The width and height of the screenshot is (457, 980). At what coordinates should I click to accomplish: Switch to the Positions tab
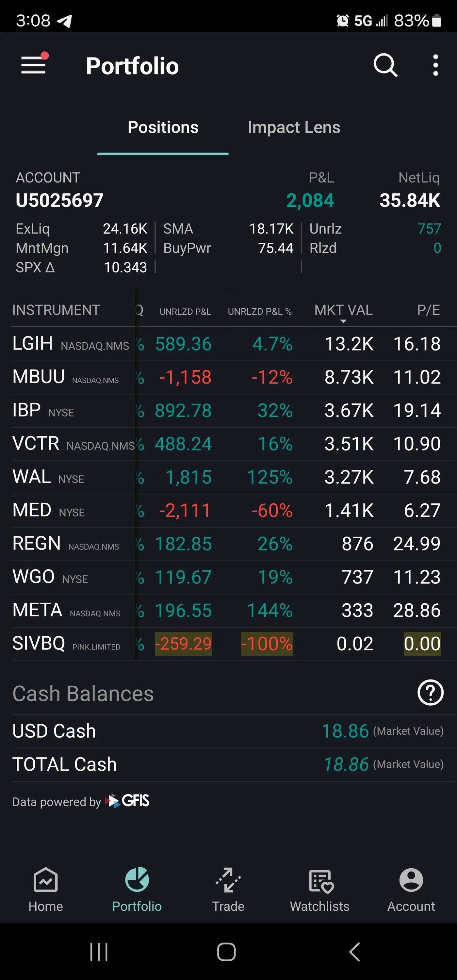click(163, 127)
